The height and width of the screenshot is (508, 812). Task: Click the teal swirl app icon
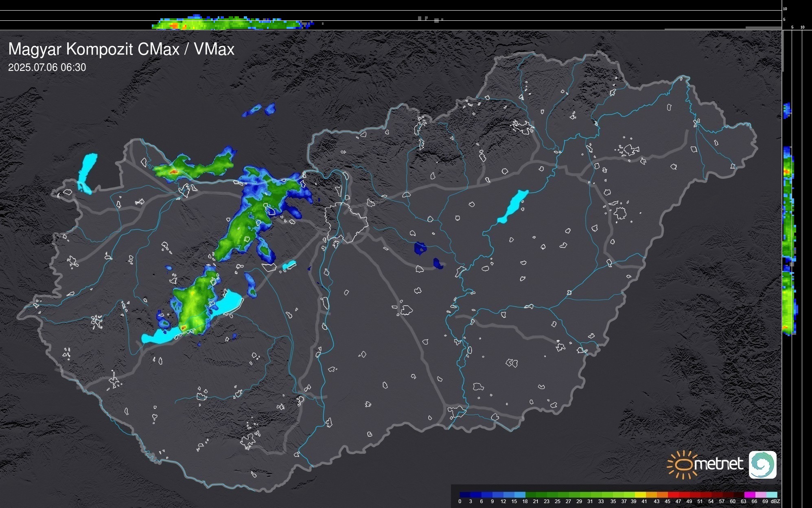[762, 465]
